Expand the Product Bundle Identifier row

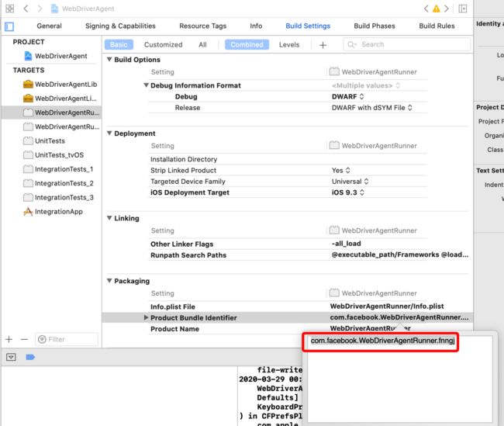coord(146,317)
